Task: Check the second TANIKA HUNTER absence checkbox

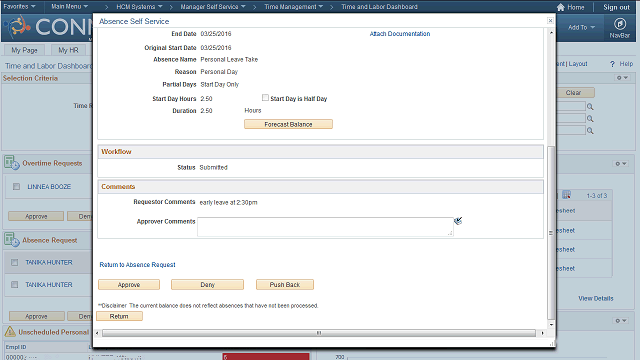Action: tap(15, 284)
